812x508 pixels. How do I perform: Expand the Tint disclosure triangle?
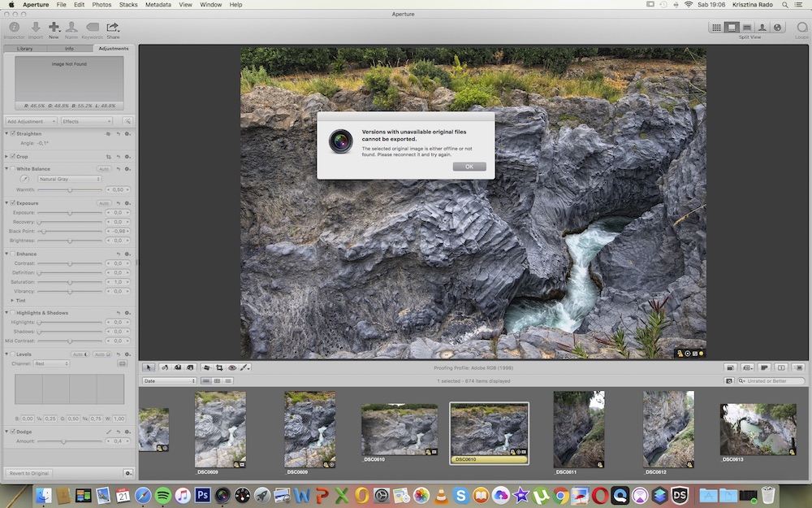coord(12,300)
